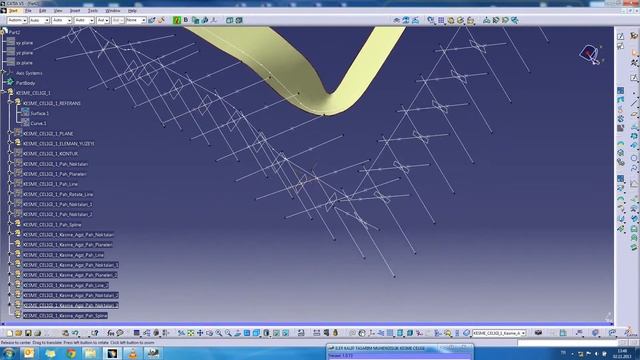Open the Start menu in CATIA menu bar
640x360 pixels.
(13, 11)
